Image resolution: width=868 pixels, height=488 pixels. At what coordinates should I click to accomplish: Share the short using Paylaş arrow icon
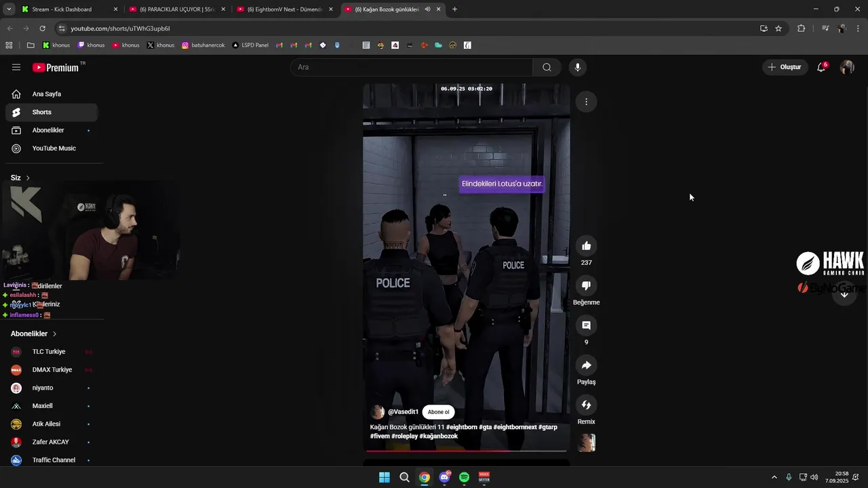pos(586,365)
